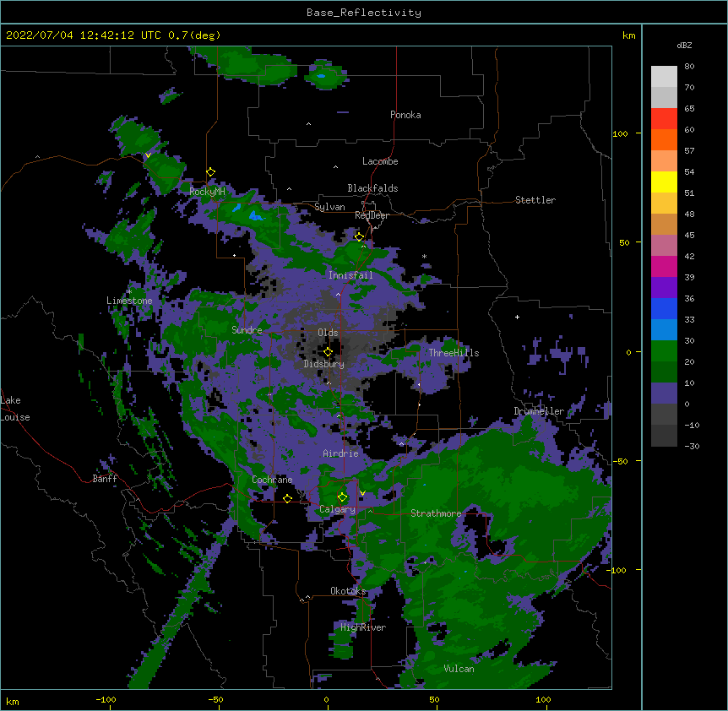The height and width of the screenshot is (711, 728).
Task: Pick the magenta swatch in the legend
Action: [x=664, y=266]
